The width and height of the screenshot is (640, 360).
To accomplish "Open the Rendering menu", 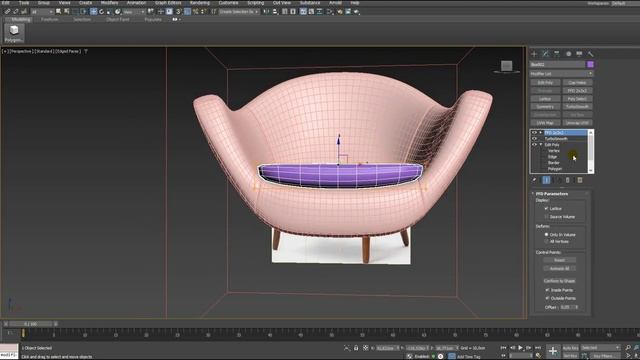I will (x=200, y=3).
